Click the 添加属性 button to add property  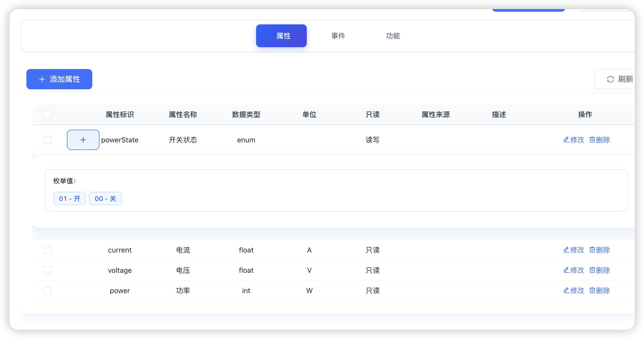tap(59, 79)
